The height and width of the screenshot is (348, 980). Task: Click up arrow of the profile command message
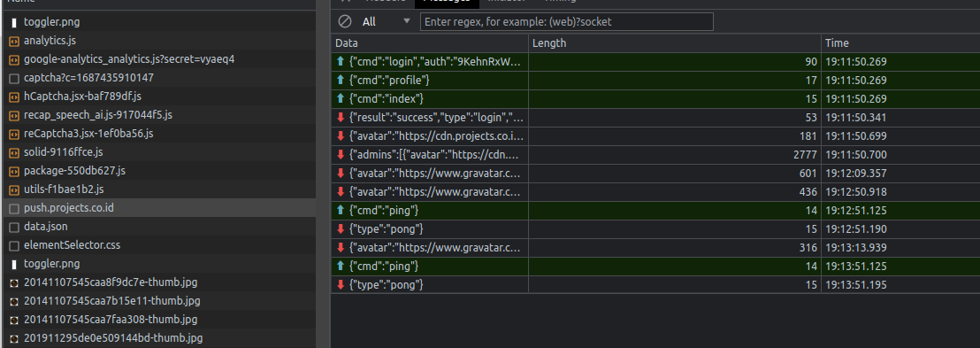click(341, 80)
